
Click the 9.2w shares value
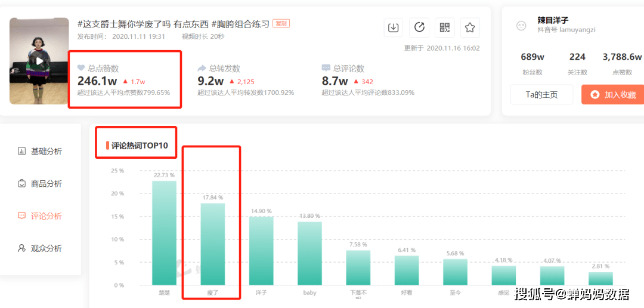coord(210,81)
